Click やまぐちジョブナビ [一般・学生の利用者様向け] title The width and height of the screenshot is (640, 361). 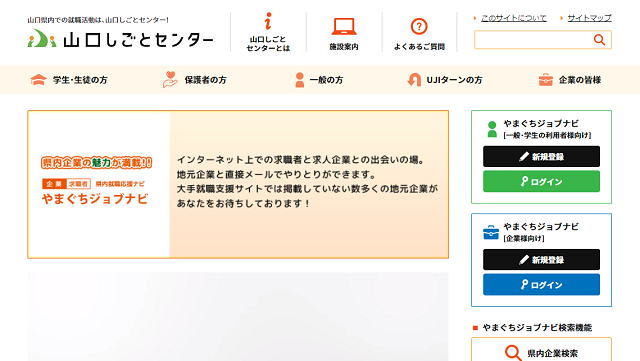tap(547, 129)
